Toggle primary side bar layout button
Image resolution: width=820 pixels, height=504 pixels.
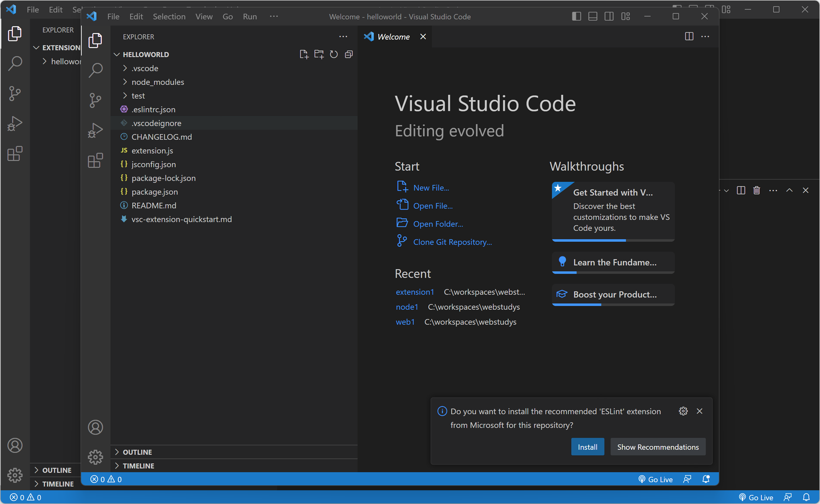pos(576,16)
